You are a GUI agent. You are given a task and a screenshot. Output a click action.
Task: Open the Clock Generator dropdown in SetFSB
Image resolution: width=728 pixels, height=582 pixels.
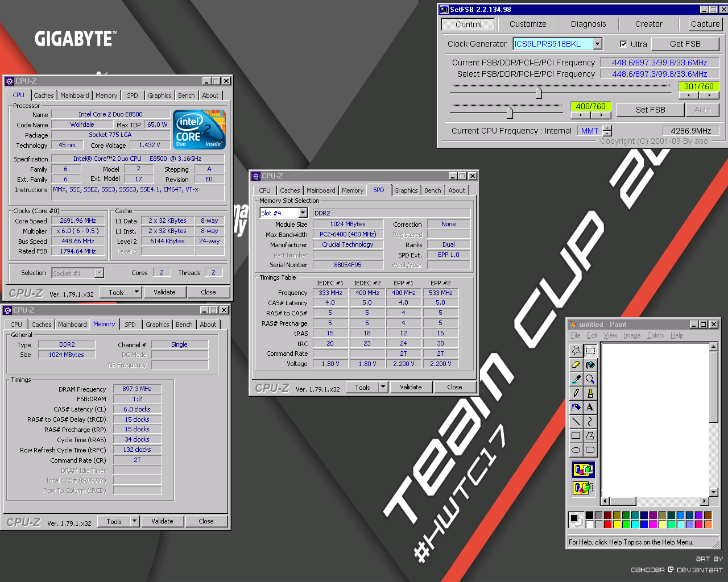point(597,44)
